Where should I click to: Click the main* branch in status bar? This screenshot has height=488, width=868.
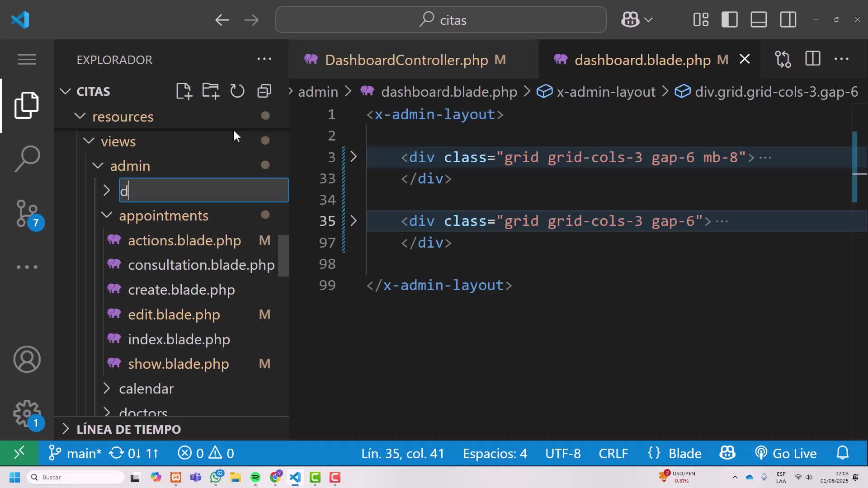coord(75,453)
